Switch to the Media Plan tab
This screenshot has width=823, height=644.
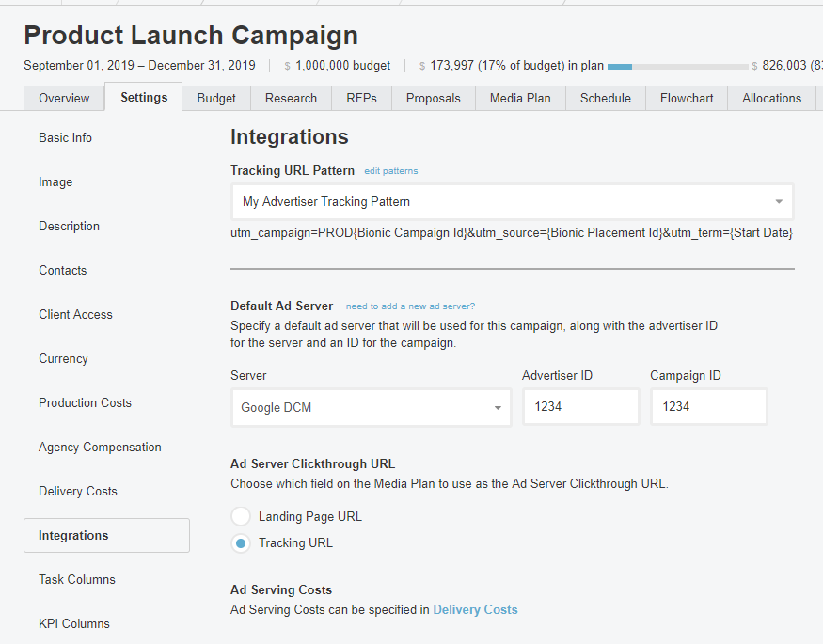pos(520,98)
